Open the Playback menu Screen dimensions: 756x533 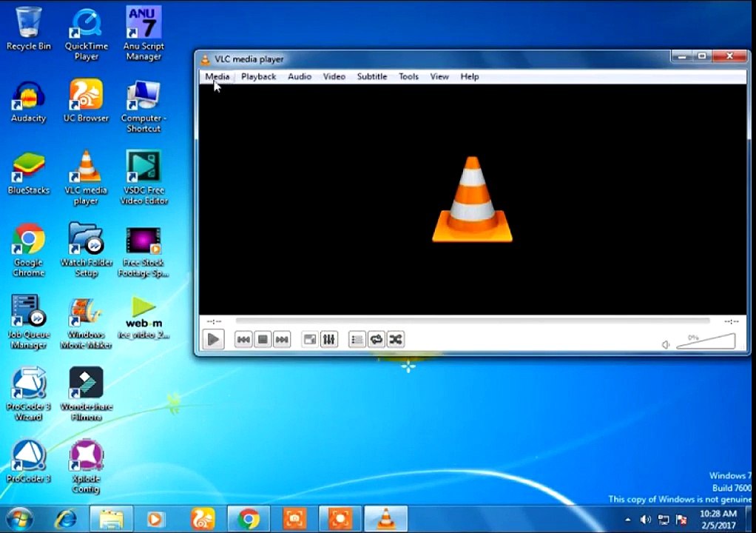click(x=258, y=77)
